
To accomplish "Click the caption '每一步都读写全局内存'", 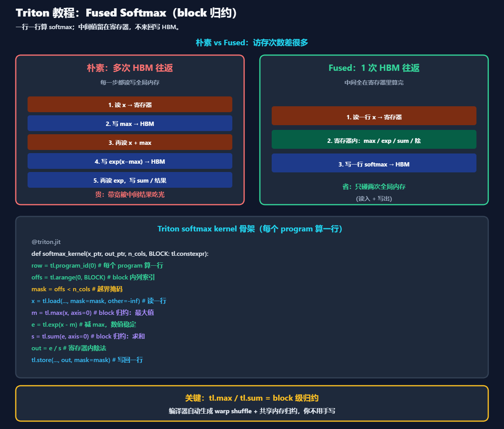I will 130,83.
